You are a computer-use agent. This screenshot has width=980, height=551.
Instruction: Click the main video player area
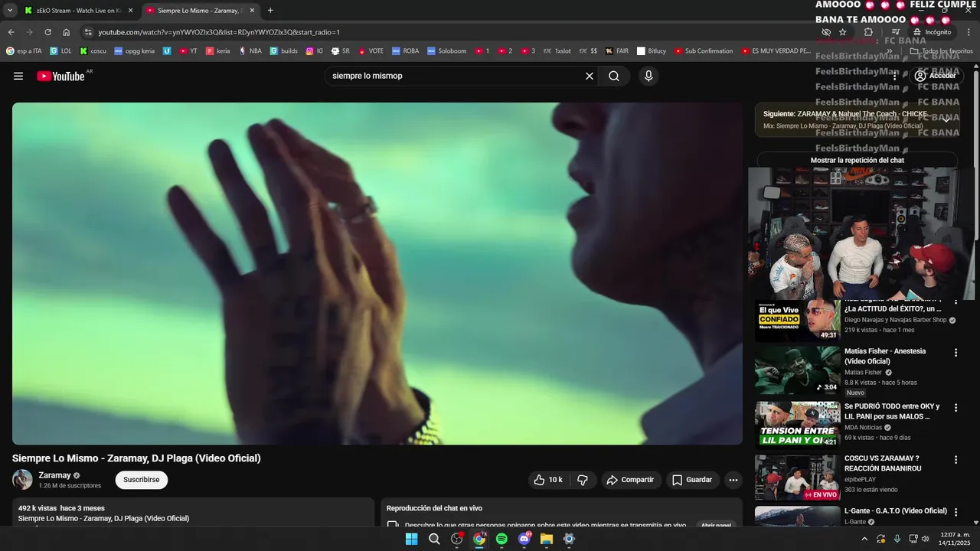pos(377,273)
